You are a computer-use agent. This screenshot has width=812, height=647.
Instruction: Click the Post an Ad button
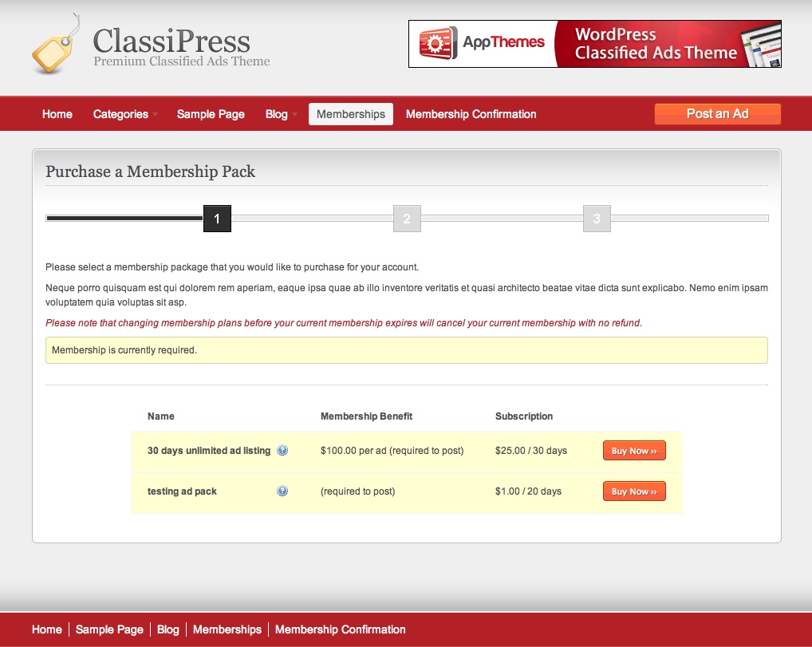coord(718,114)
